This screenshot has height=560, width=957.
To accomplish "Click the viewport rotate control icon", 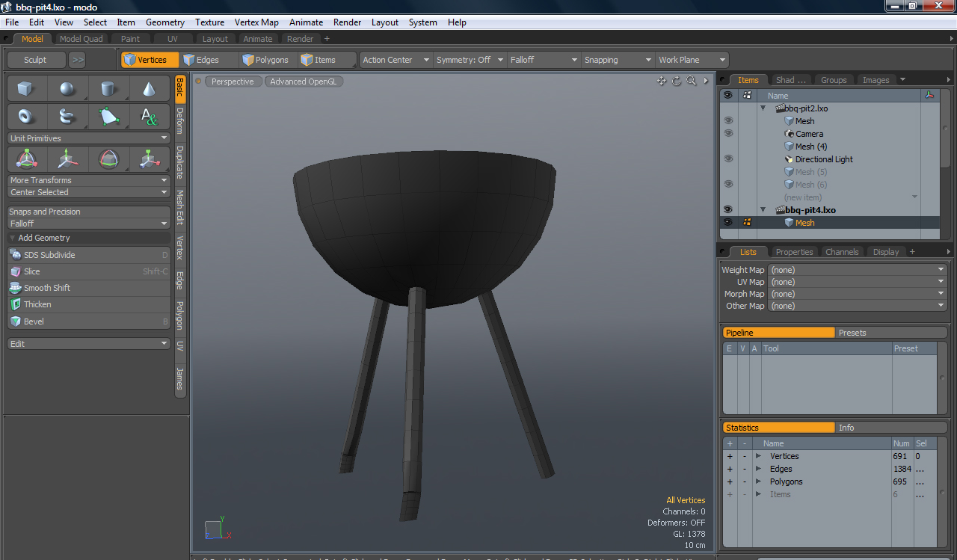I will coord(677,81).
